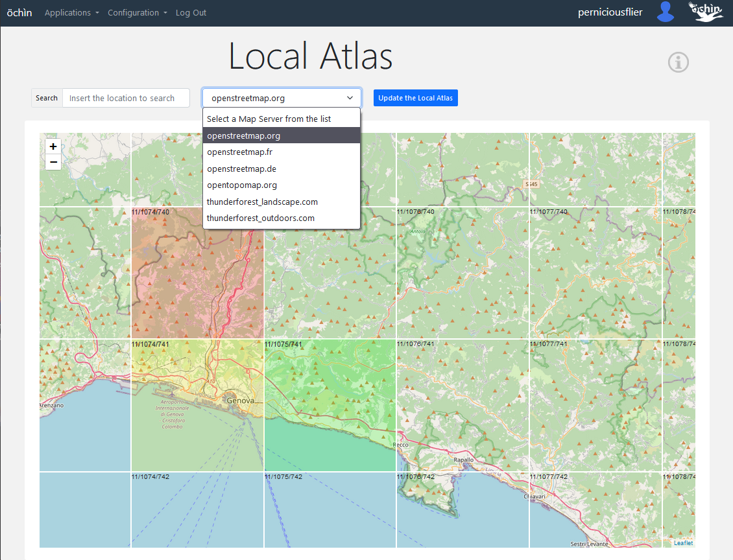The height and width of the screenshot is (560, 733).
Task: Select openstreetmap.de map server
Action: [282, 169]
